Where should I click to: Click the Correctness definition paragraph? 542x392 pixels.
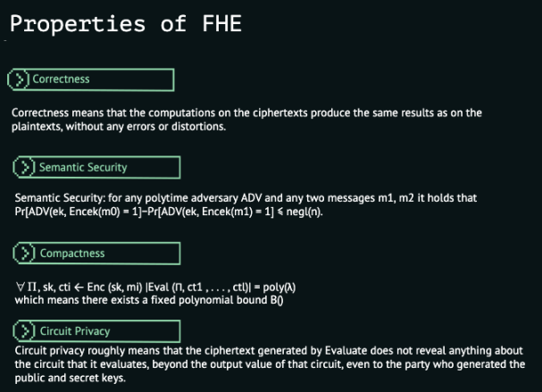[246, 120]
